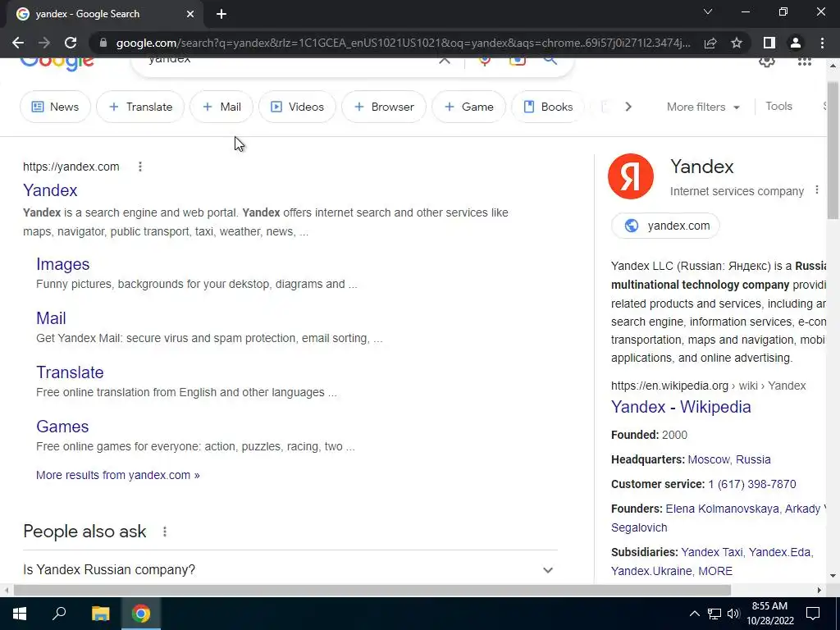
Task: Open Yandex.Ukraine subsidiary link
Action: pos(651,571)
